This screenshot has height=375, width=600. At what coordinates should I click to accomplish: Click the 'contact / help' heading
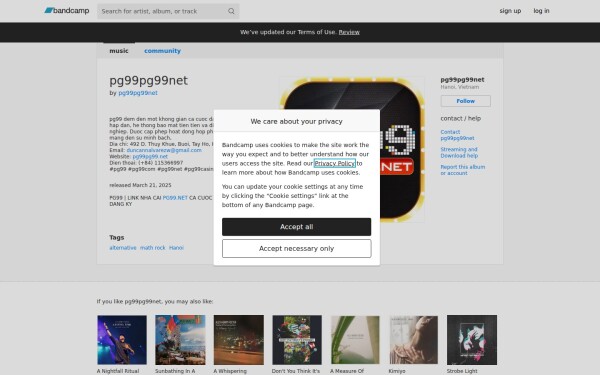coord(461,118)
